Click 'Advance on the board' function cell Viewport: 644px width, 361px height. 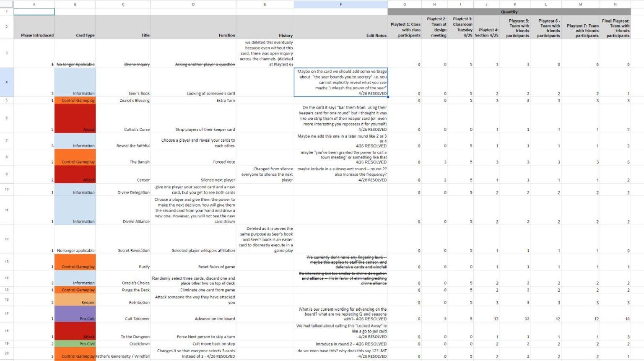(193, 314)
